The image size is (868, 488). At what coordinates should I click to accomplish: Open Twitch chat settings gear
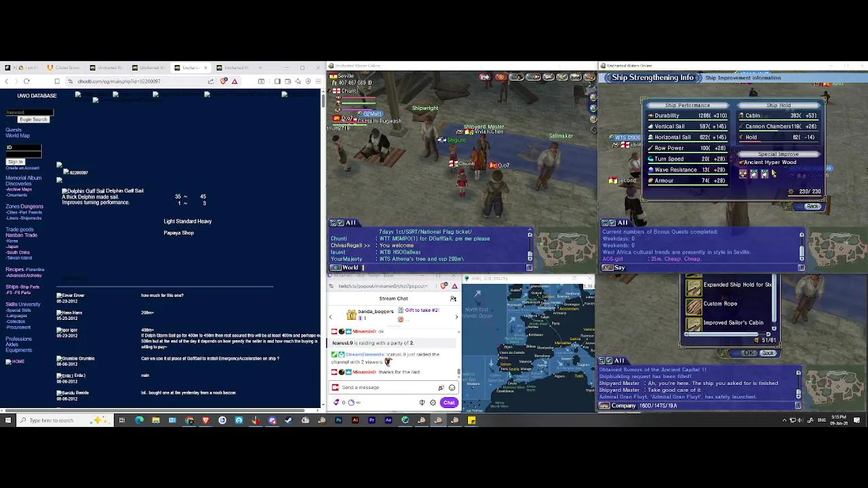click(433, 403)
